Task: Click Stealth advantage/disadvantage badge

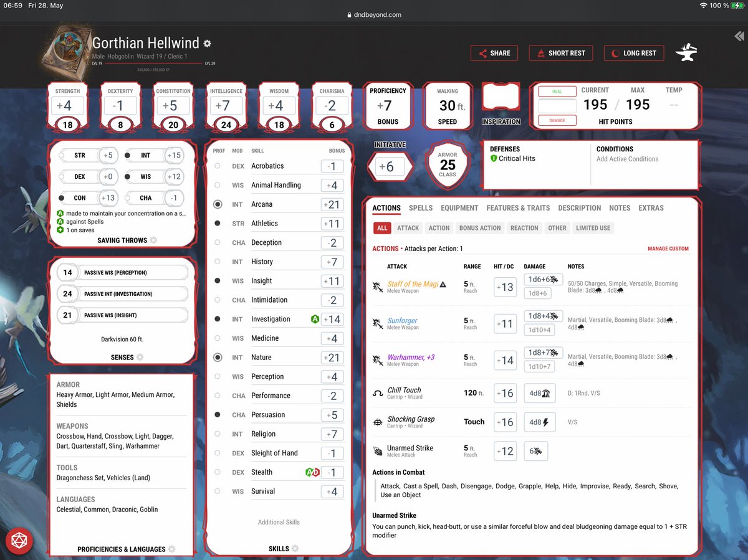Action: (312, 472)
